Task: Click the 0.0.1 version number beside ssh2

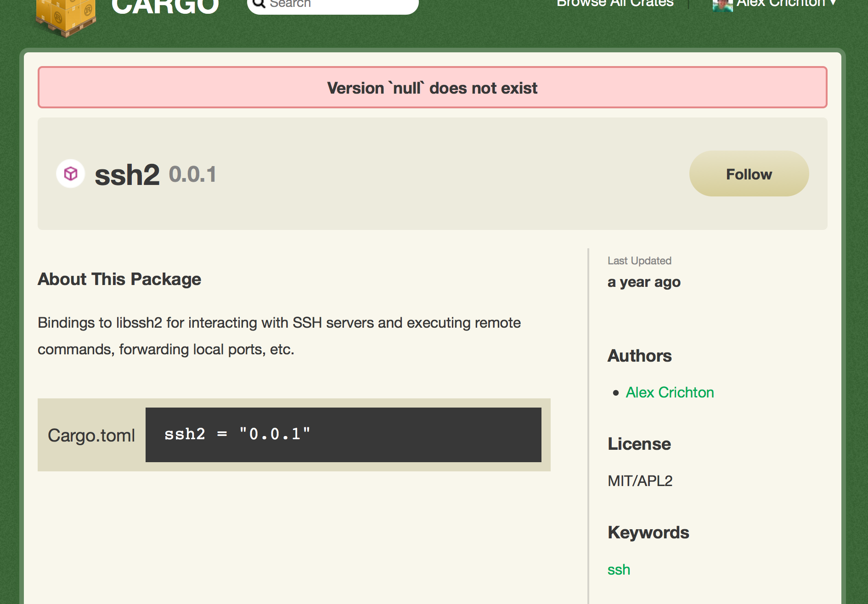Action: [192, 174]
